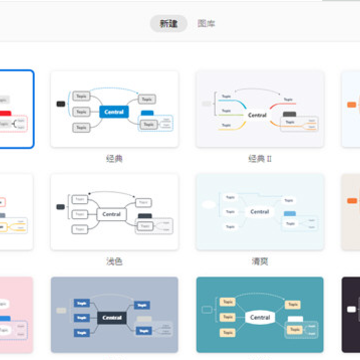360x360 pixels.
Task: Pick the 浅色 theme thumbnail
Action: click(114, 212)
